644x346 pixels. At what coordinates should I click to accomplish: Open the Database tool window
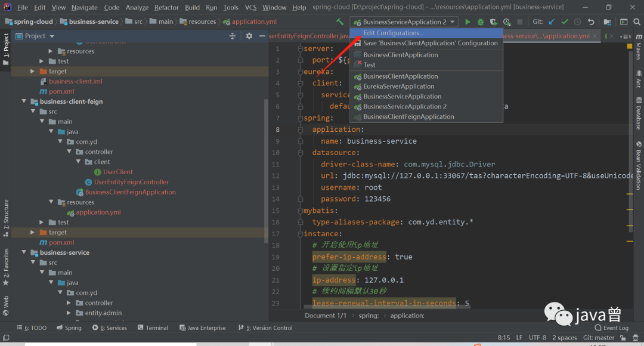[639, 113]
